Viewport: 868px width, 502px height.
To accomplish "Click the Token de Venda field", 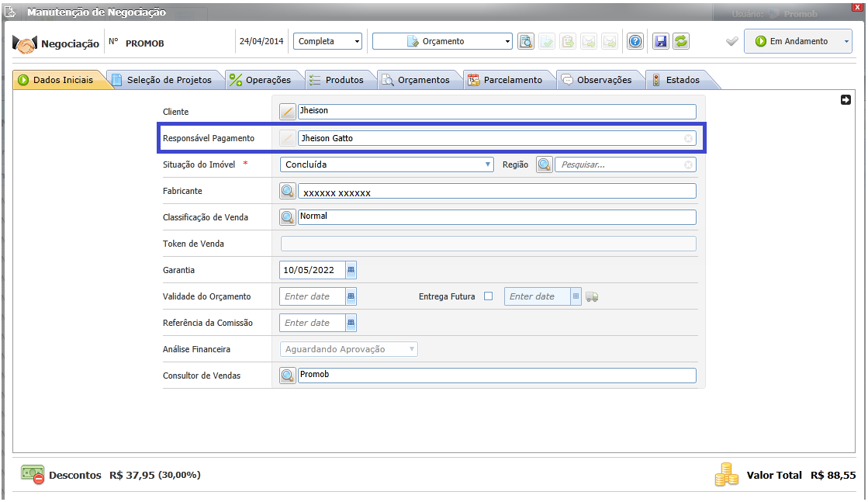I will pos(488,244).
